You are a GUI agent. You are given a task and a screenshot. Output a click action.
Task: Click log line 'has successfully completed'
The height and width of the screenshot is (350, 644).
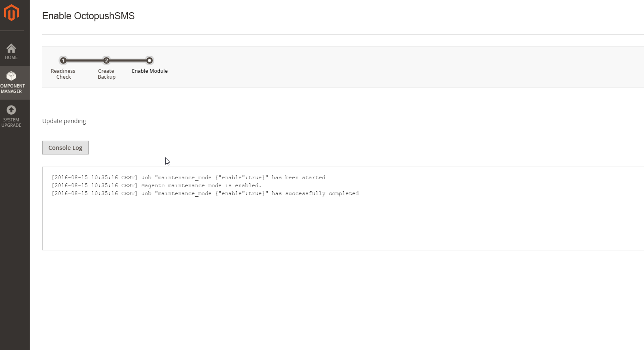point(205,193)
